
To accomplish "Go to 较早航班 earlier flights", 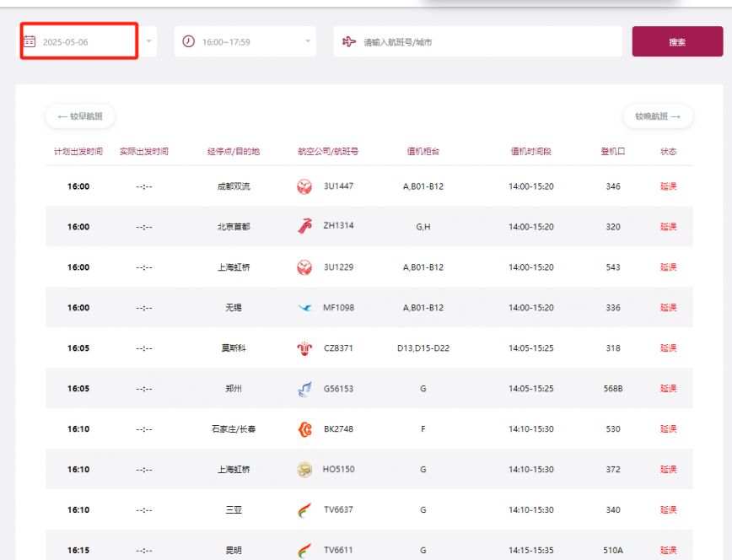I will click(x=80, y=116).
